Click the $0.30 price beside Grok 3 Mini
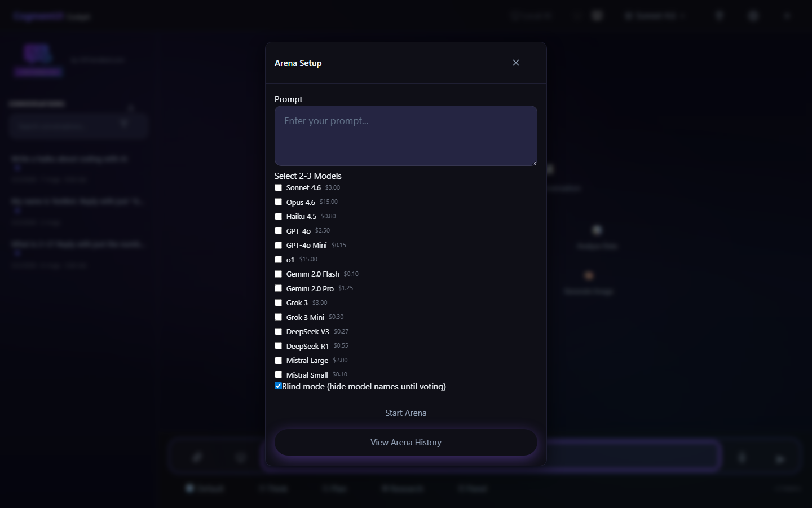Screen dimensions: 812x508 [x=336, y=317]
